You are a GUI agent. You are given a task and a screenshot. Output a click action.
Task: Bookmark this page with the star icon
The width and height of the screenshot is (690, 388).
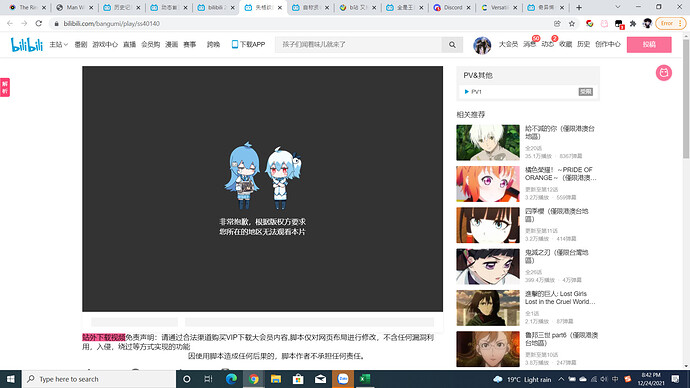point(572,23)
